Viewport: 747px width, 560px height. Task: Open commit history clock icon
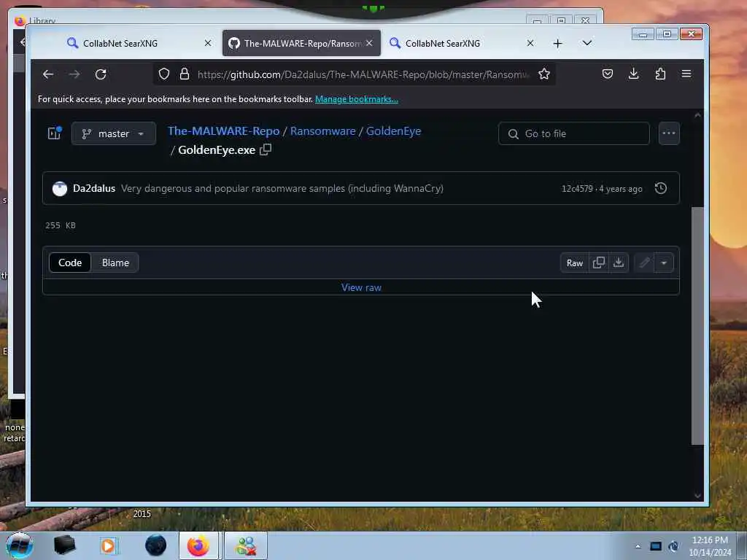[x=661, y=188]
